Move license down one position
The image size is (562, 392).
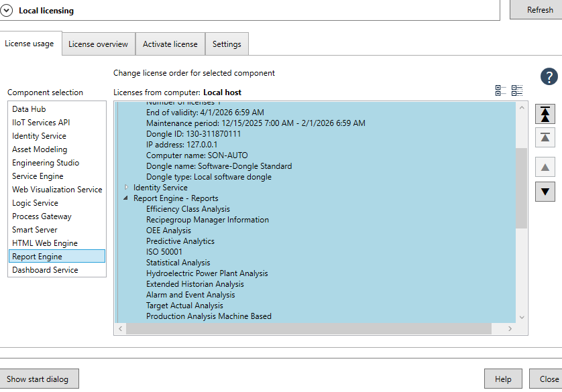pyautogui.click(x=545, y=192)
